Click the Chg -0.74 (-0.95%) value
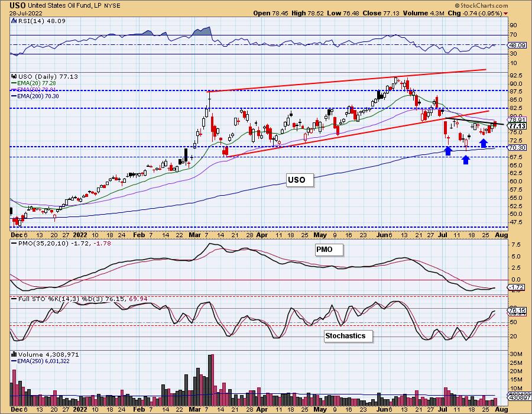The width and height of the screenshot is (532, 414). tap(475, 13)
